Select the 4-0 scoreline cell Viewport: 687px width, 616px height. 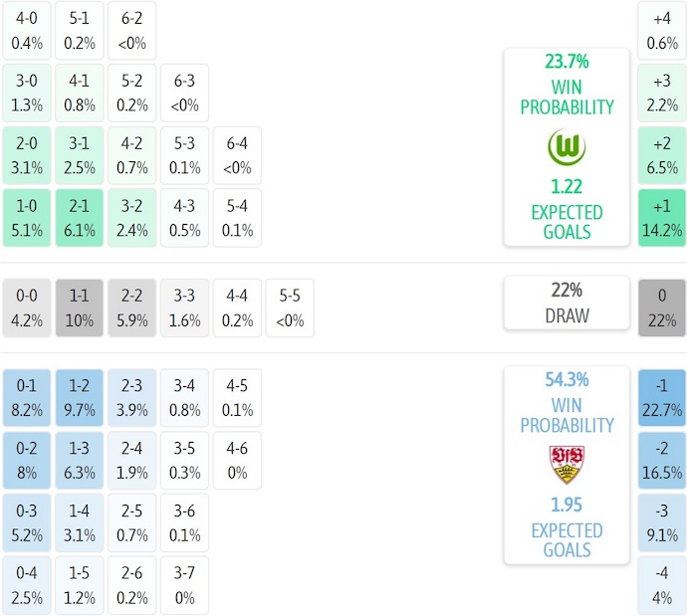26,30
